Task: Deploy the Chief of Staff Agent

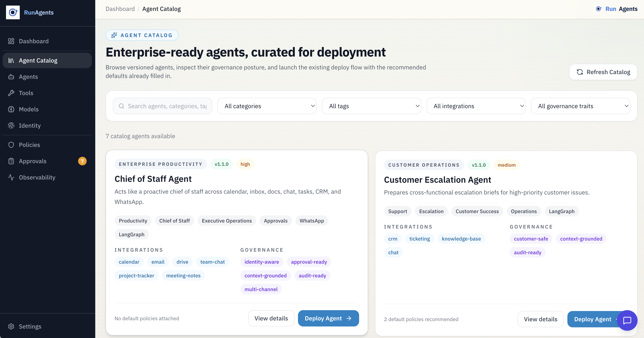Action: pyautogui.click(x=328, y=318)
